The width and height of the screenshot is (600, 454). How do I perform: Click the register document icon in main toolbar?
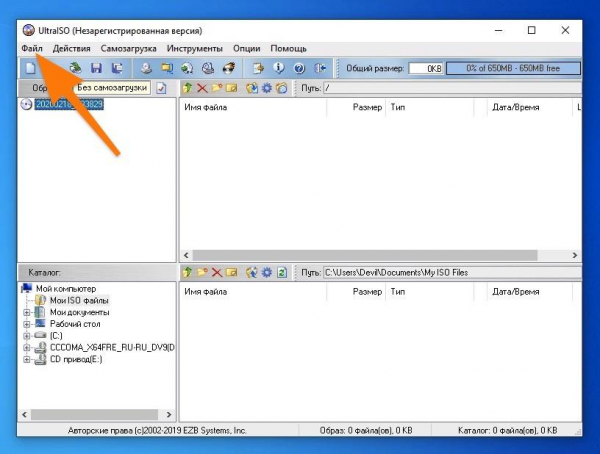(x=258, y=68)
